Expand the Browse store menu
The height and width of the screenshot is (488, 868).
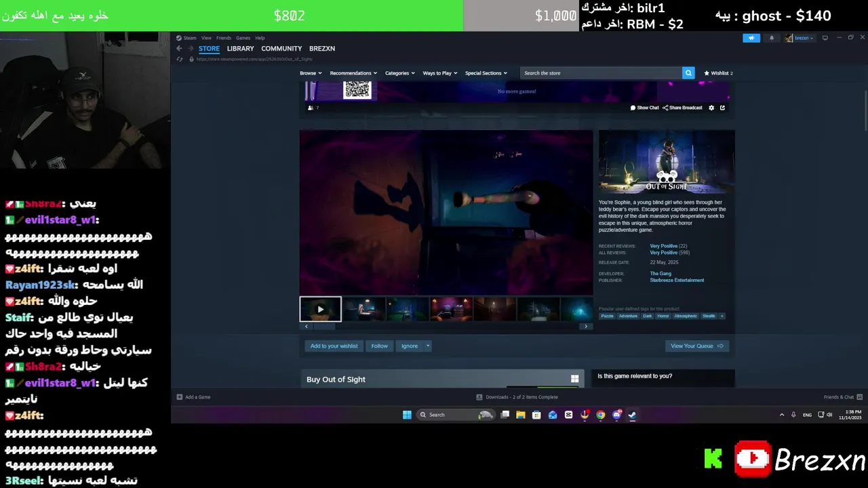pos(311,73)
